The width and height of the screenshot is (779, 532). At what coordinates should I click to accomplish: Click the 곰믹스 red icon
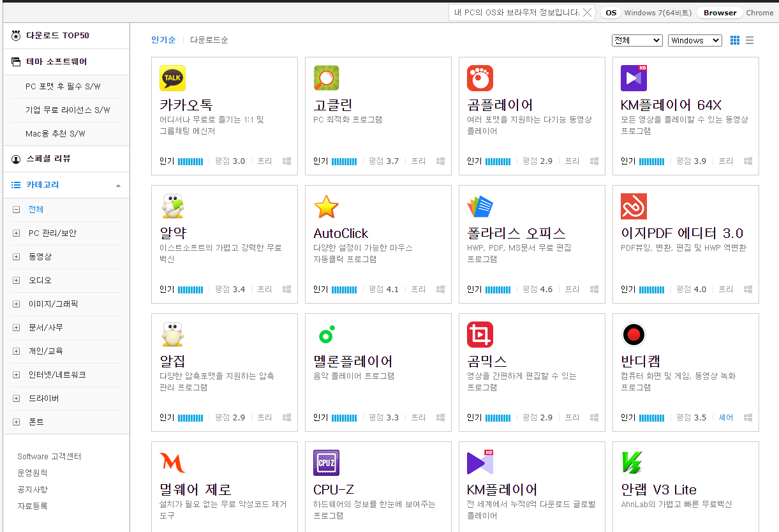pyautogui.click(x=480, y=334)
